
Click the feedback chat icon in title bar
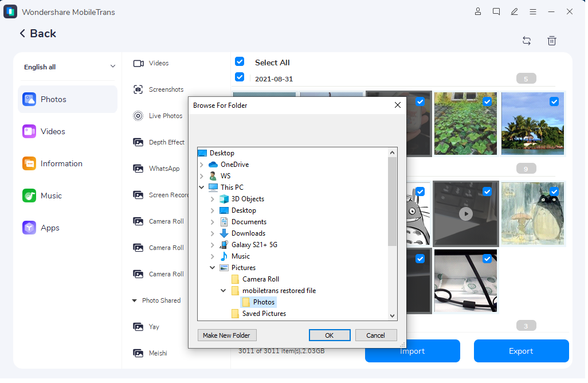[496, 11]
